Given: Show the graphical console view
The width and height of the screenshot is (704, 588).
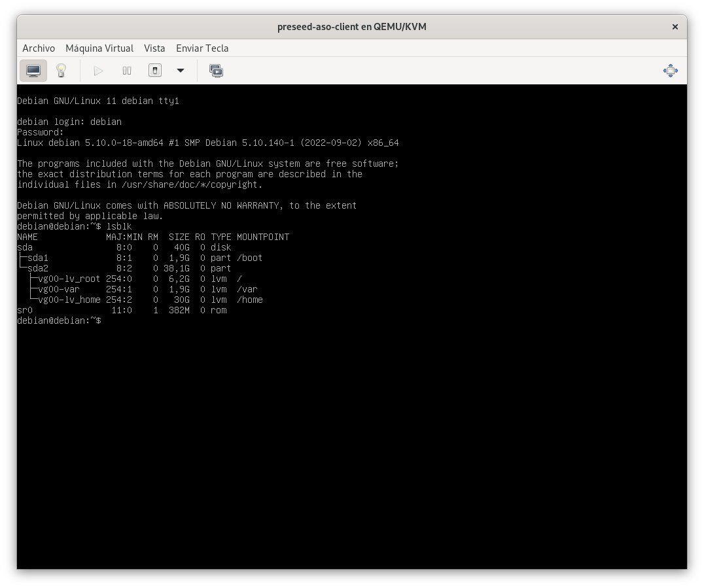Looking at the screenshot, I should [x=33, y=71].
